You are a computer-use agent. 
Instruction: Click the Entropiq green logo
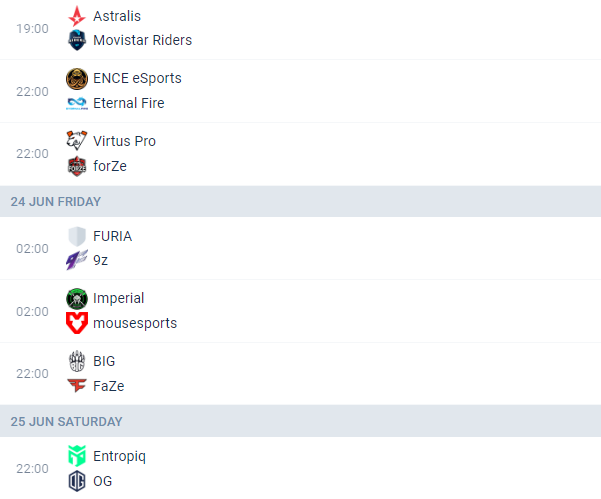77,456
